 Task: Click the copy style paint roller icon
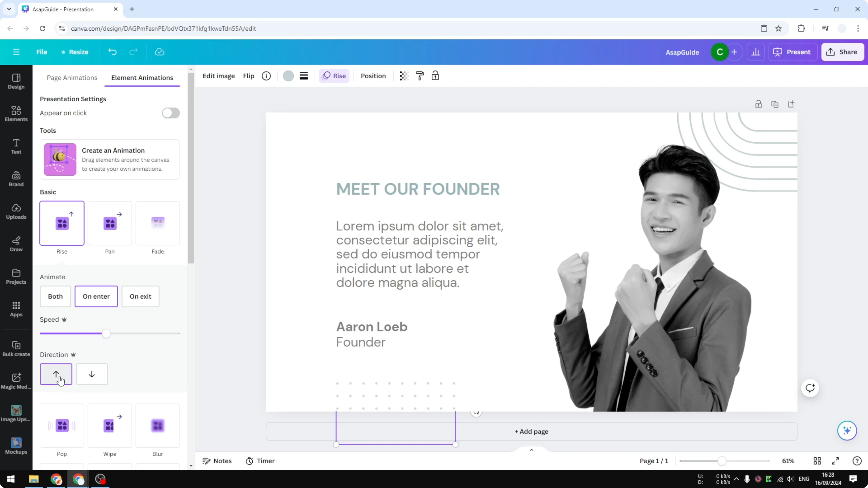coord(420,76)
